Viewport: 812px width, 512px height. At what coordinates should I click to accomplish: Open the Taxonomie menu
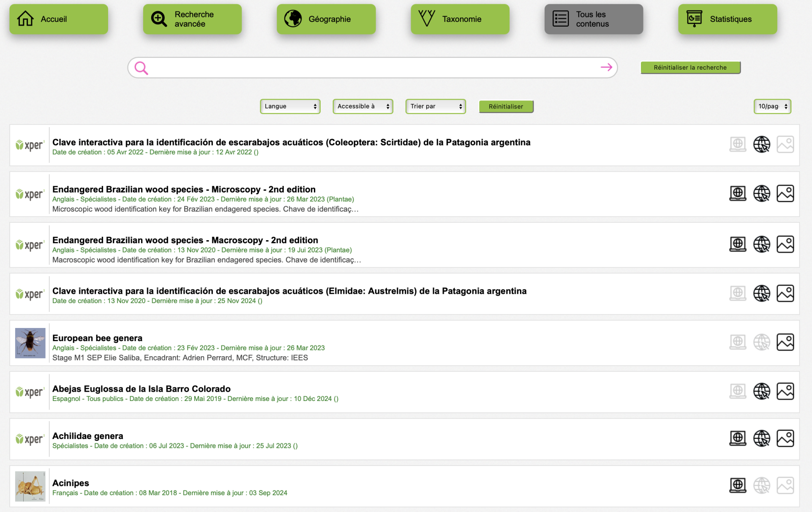click(x=460, y=19)
